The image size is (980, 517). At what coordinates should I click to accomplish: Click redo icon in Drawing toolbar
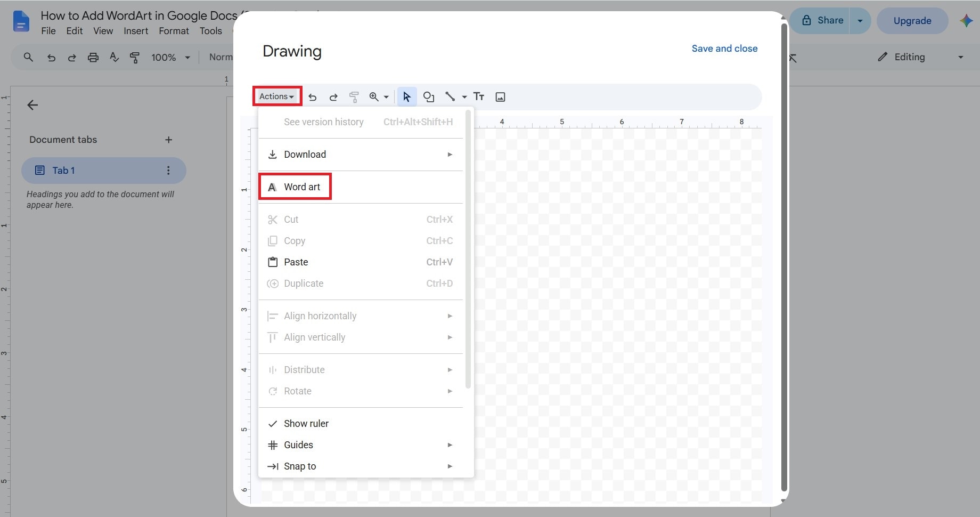pyautogui.click(x=333, y=97)
